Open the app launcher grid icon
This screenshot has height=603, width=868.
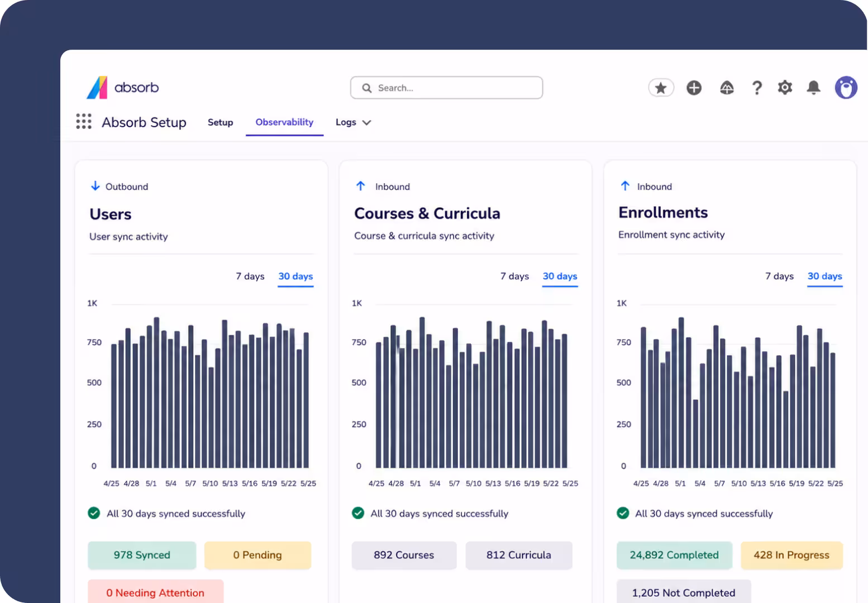point(84,121)
